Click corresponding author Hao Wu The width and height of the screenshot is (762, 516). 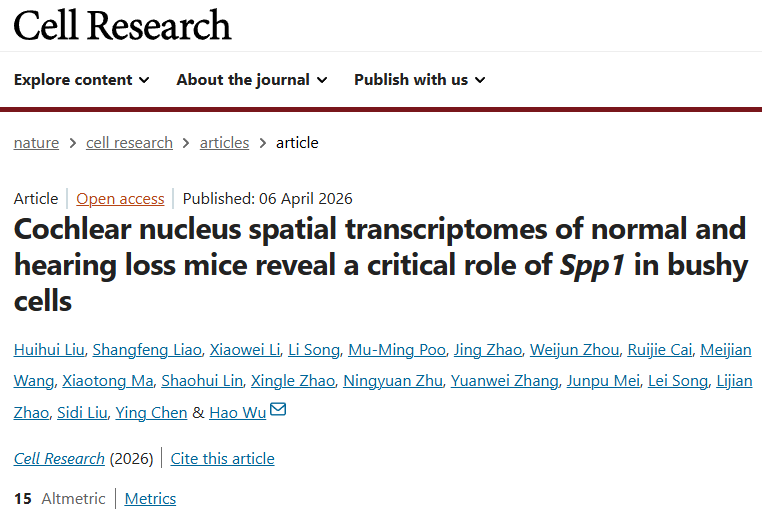pyautogui.click(x=238, y=412)
